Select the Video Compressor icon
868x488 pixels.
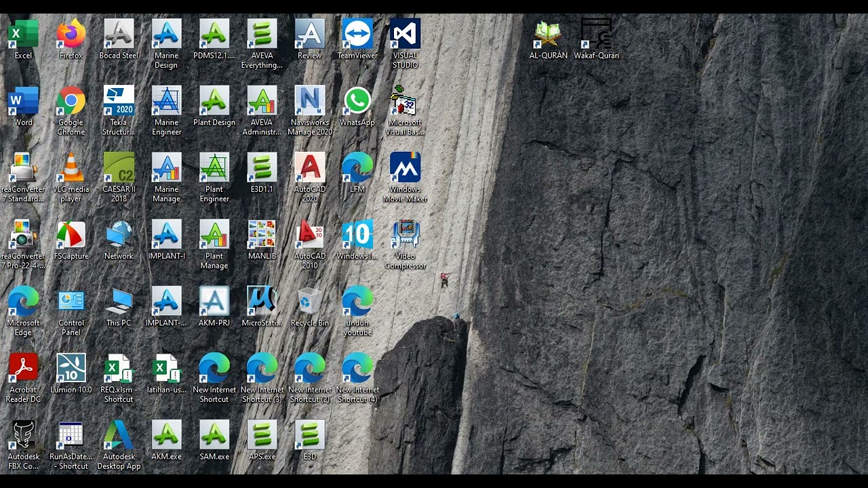click(406, 235)
